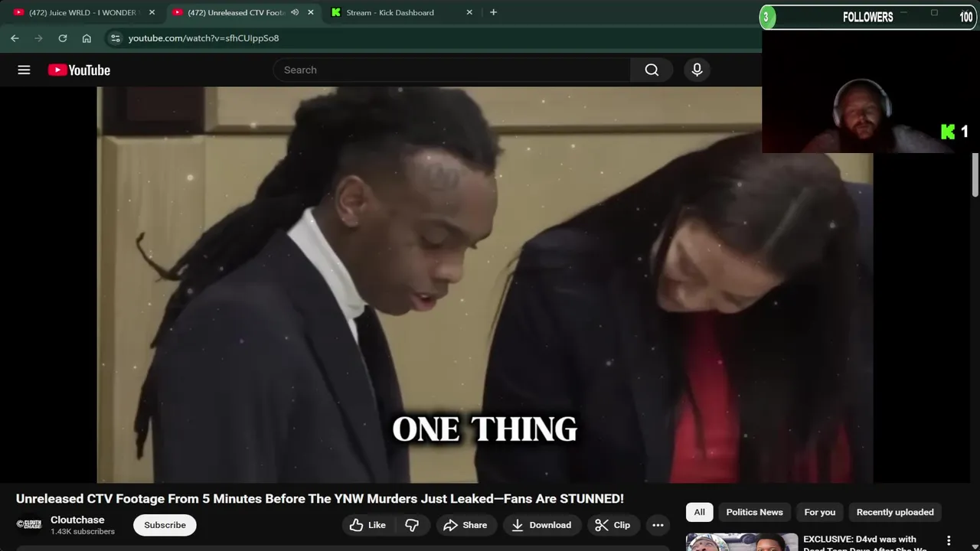
Task: Select the All filter chip
Action: (x=699, y=512)
